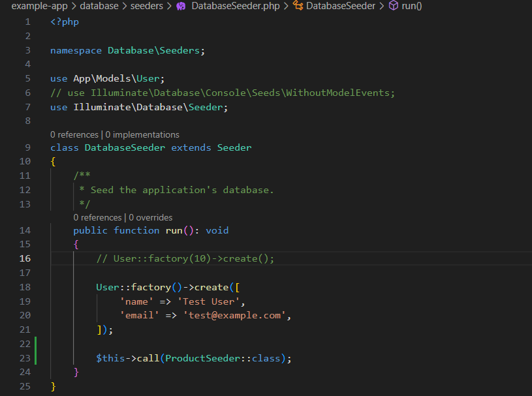Click the opening '{' on line 10

53,162
